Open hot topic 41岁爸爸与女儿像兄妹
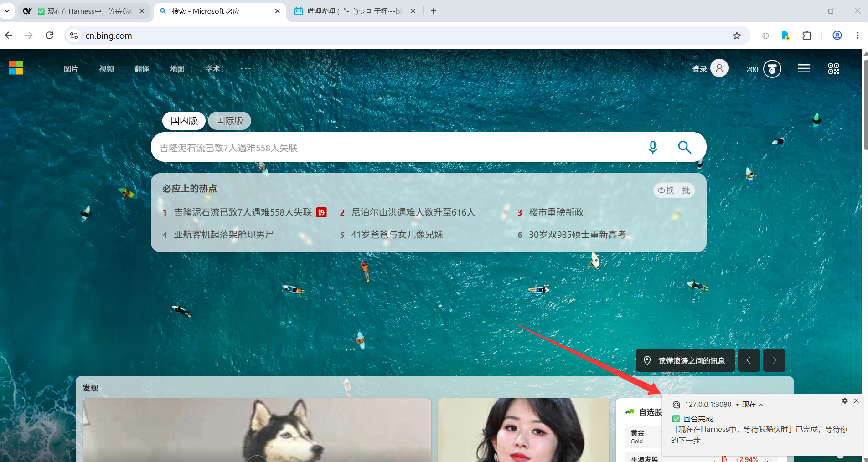This screenshot has height=462, width=868. tap(397, 235)
